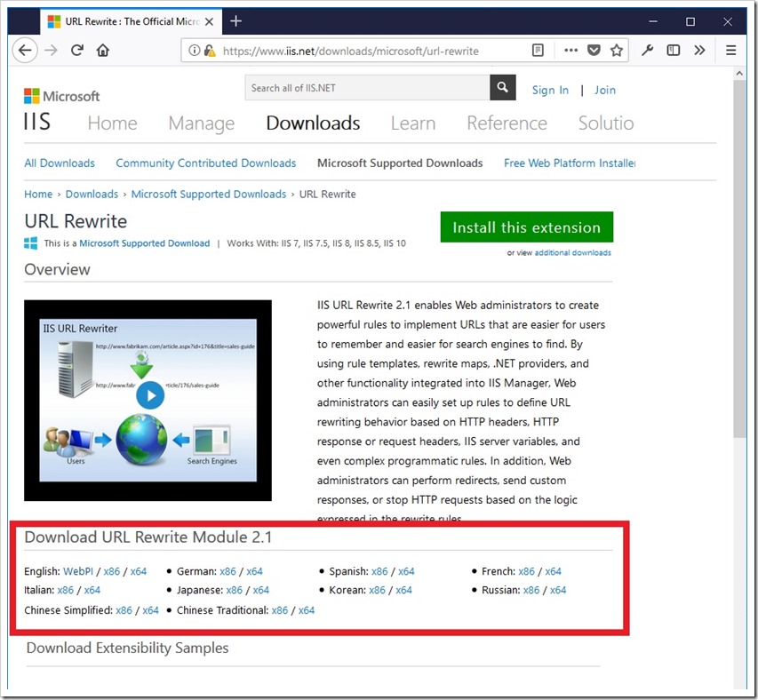
Task: Download Chinese Traditional x64 installer
Action: coord(307,610)
